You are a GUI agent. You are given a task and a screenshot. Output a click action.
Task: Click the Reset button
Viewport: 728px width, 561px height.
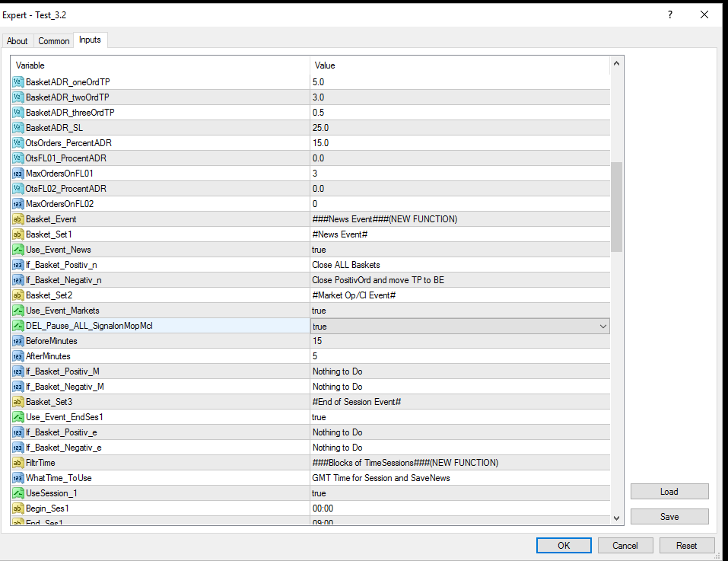[x=687, y=546]
